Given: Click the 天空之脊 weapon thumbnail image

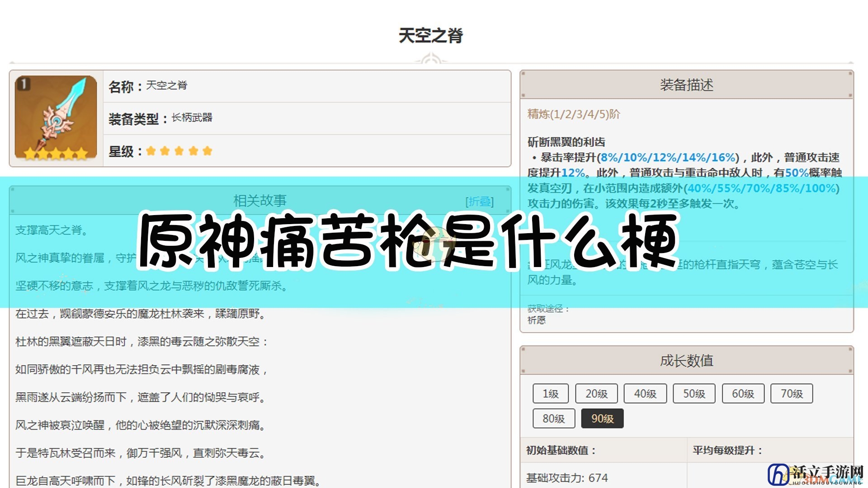Looking at the screenshot, I should 56,118.
